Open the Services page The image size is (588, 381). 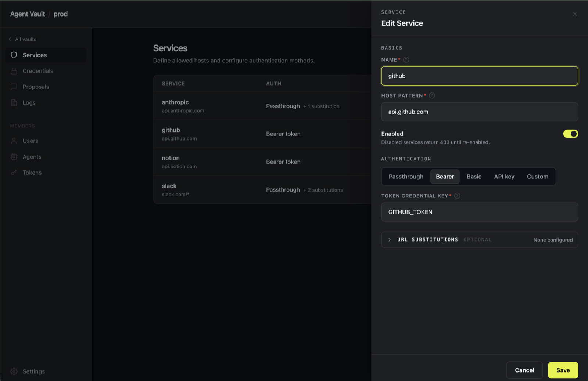46,55
